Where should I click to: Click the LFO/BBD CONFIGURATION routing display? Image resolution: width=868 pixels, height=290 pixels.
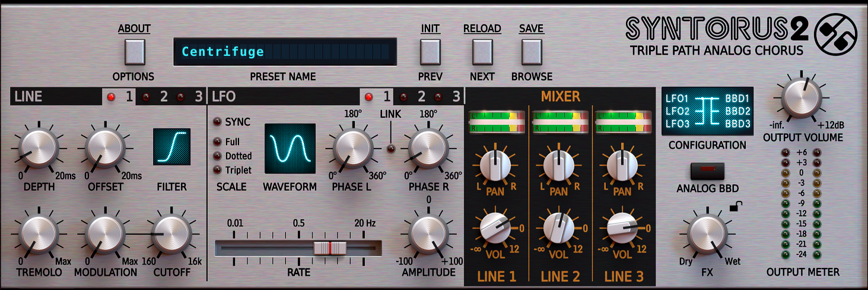tap(708, 111)
